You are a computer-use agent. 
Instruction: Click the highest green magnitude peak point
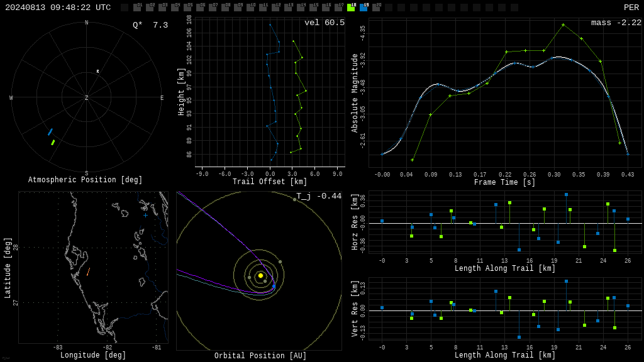coord(563,25)
